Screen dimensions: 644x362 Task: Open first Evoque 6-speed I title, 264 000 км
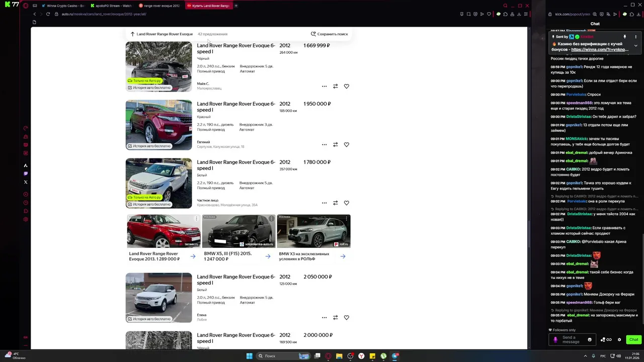(x=236, y=48)
